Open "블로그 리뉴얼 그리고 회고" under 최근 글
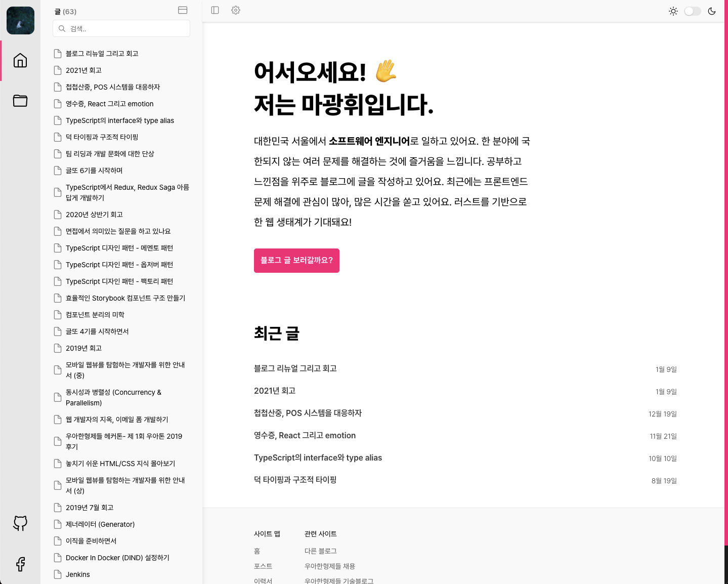The width and height of the screenshot is (728, 584). pos(295,368)
